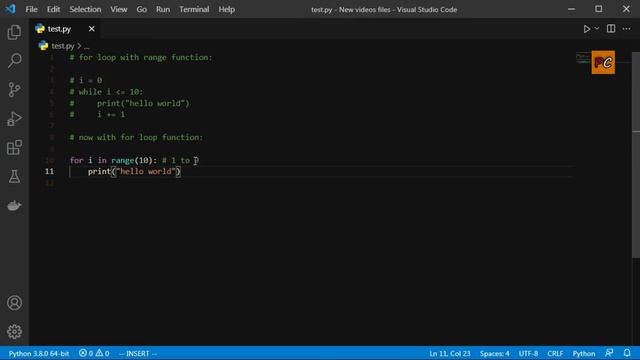
Task: Click test.py in the breadcrumb
Action: click(x=62, y=46)
